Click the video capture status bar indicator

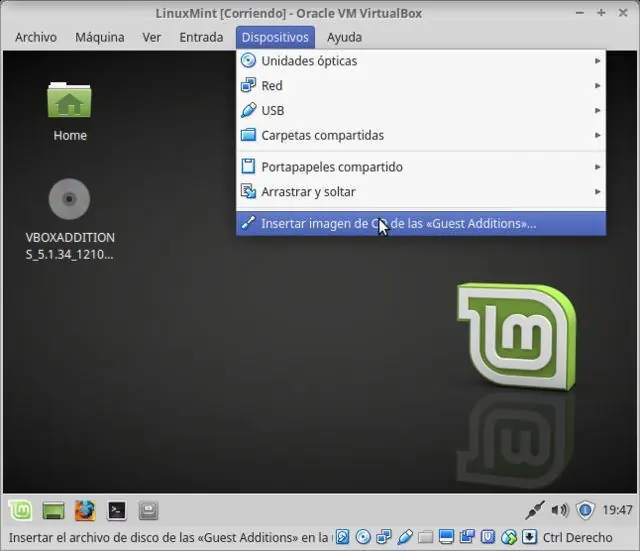pos(467,537)
